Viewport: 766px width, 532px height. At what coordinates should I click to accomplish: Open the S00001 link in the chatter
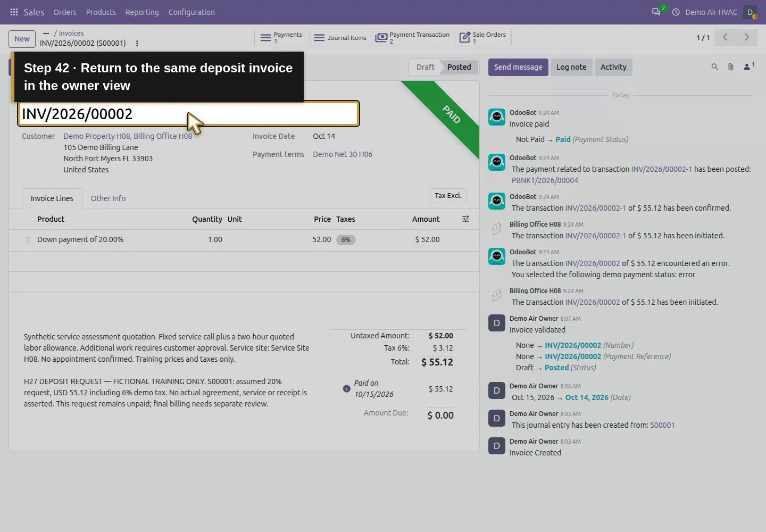662,425
